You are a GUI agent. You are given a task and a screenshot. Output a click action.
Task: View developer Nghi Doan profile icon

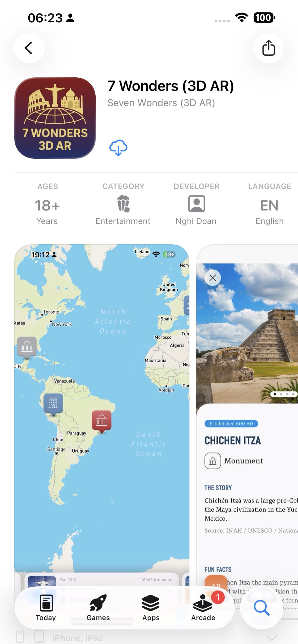pyautogui.click(x=196, y=203)
